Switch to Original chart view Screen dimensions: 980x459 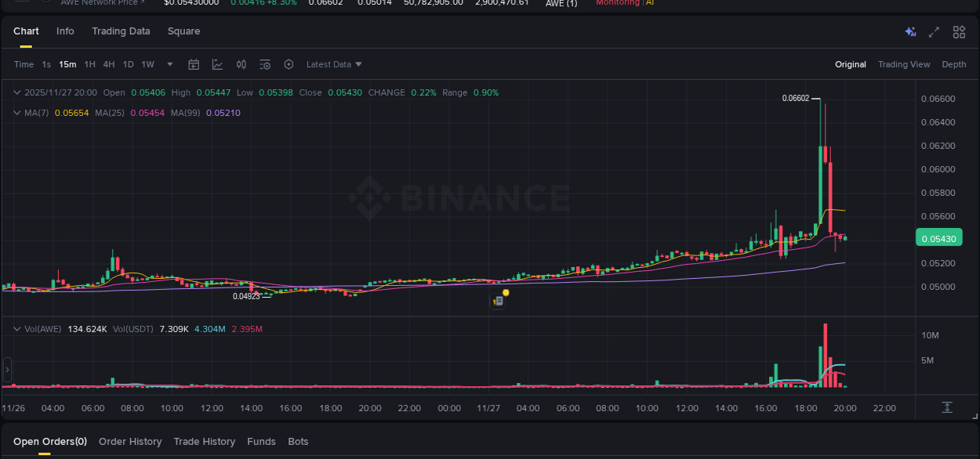(850, 64)
